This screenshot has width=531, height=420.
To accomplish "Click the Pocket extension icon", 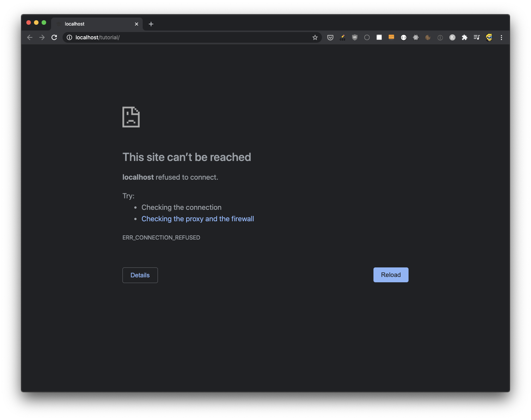I will point(330,37).
